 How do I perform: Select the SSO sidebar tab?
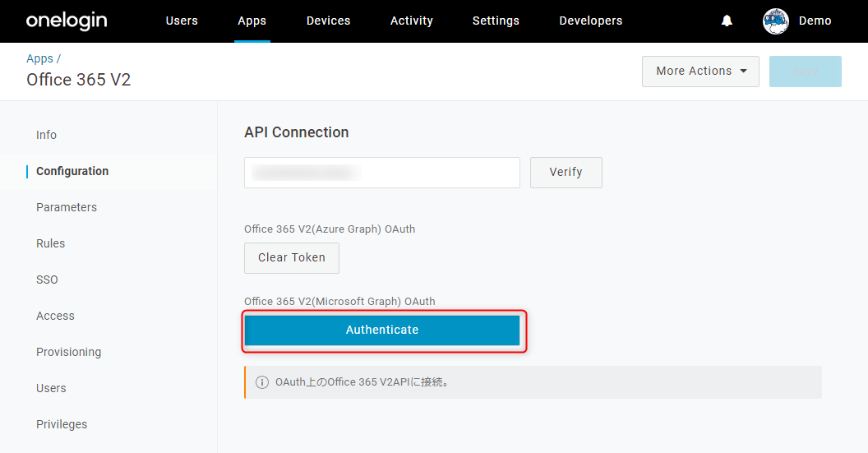pyautogui.click(x=47, y=280)
